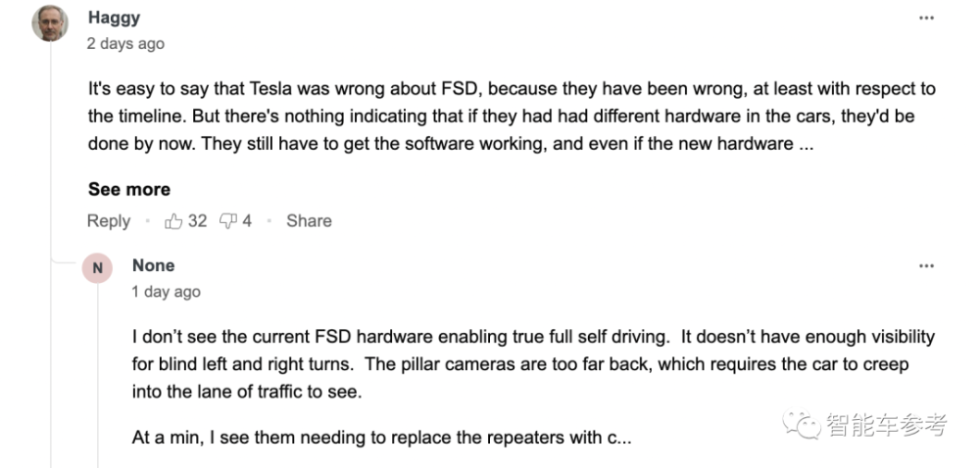The width and height of the screenshot is (980, 468).
Task: Open the Haggy username link
Action: [x=114, y=18]
